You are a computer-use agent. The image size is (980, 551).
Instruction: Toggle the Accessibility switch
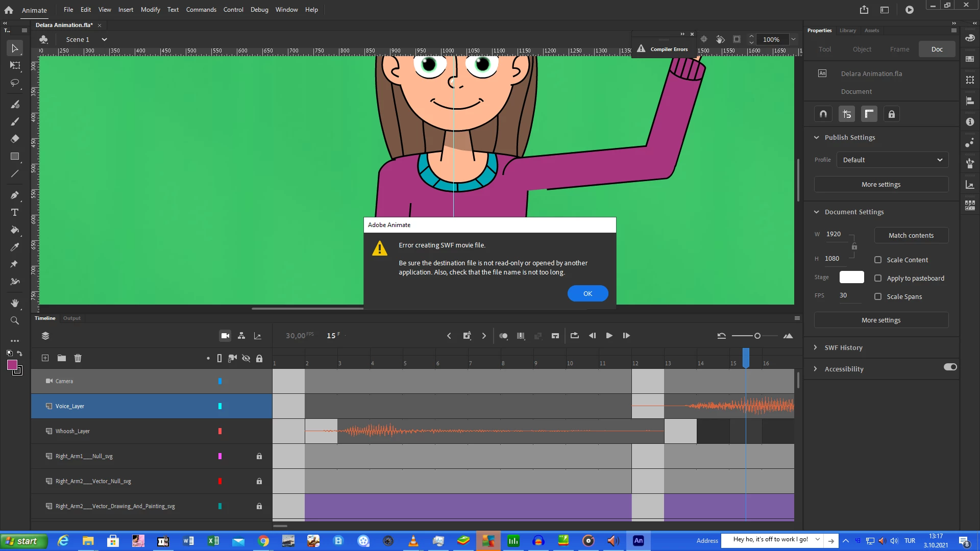(950, 367)
